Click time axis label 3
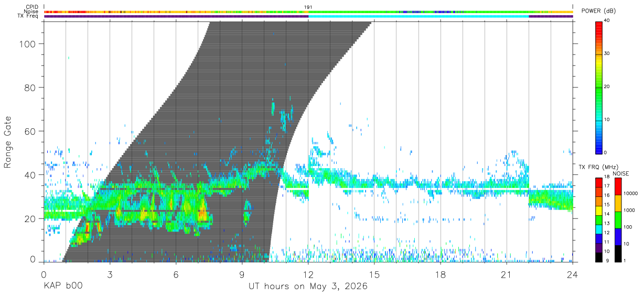Image resolution: width=644 pixels, height=297 pixels. 110,274
